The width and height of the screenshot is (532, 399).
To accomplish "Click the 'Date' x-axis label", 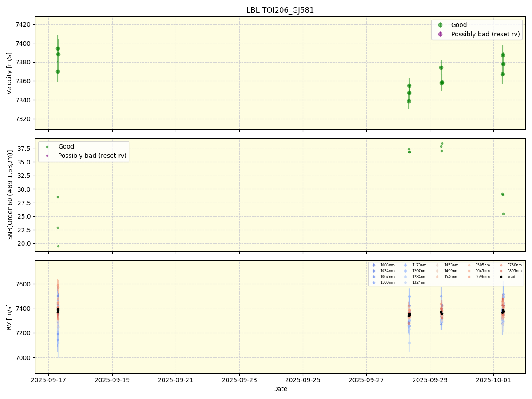I will point(280,389).
